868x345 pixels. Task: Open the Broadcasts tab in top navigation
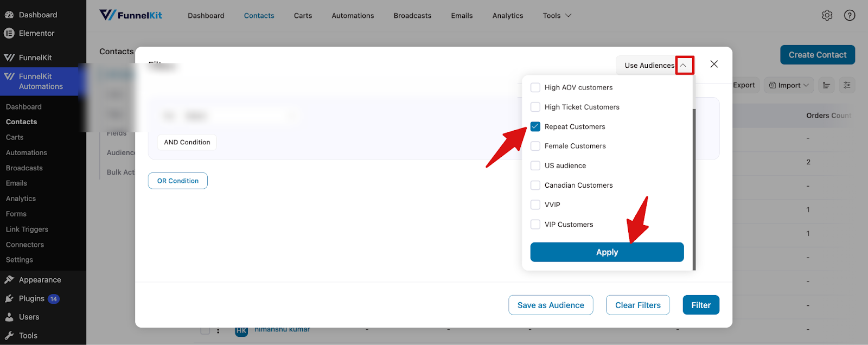(412, 16)
